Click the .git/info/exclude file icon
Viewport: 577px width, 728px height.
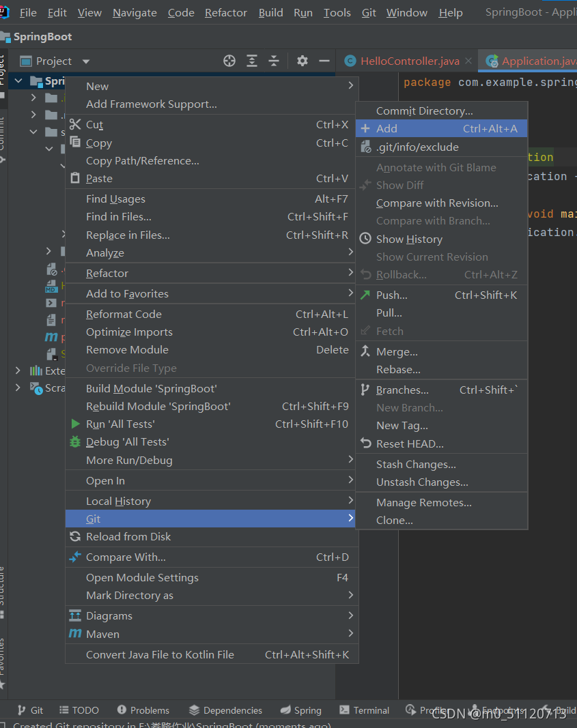[366, 147]
